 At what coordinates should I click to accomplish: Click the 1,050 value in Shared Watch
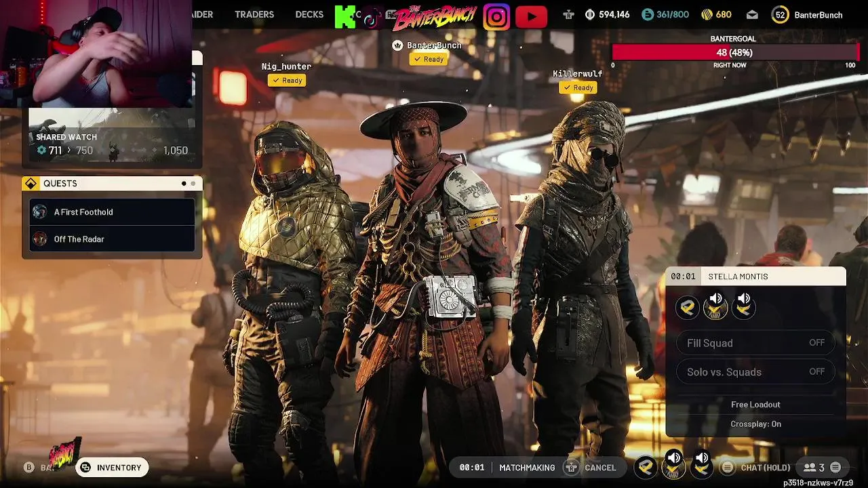tap(175, 150)
